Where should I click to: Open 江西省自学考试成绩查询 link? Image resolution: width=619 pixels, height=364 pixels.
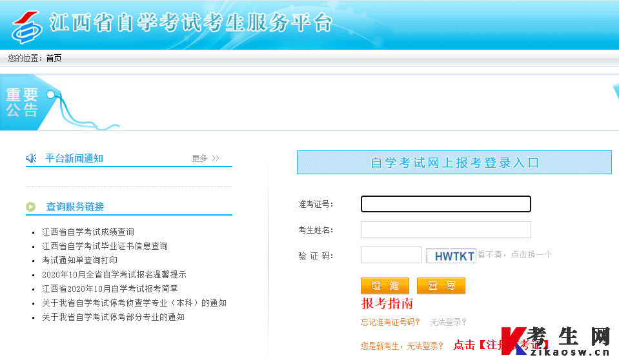pos(88,232)
